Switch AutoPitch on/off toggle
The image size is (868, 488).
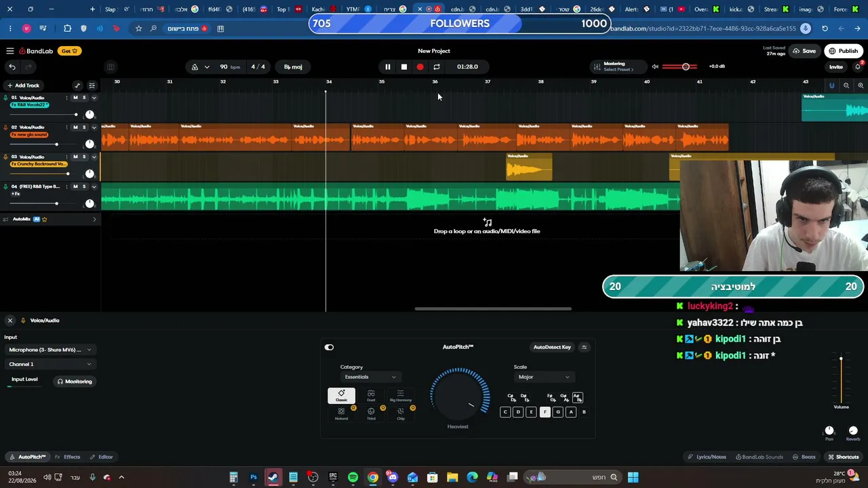(x=329, y=347)
